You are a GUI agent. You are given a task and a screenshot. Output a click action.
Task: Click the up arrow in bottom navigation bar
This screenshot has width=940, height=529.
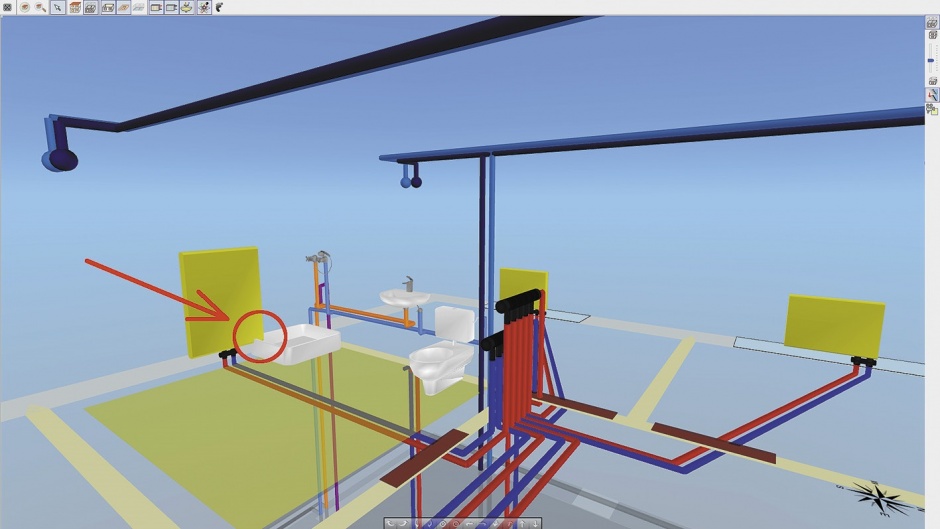pyautogui.click(x=522, y=524)
